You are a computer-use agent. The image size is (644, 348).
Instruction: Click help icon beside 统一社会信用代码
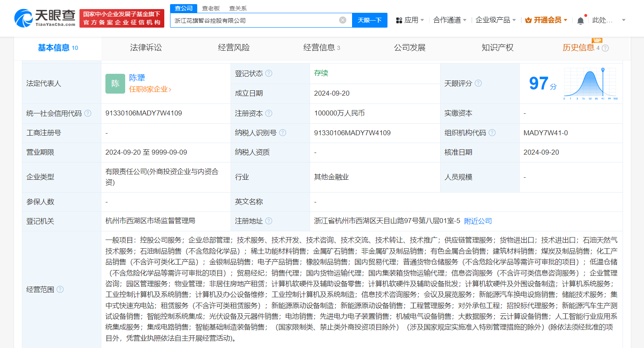coord(88,113)
